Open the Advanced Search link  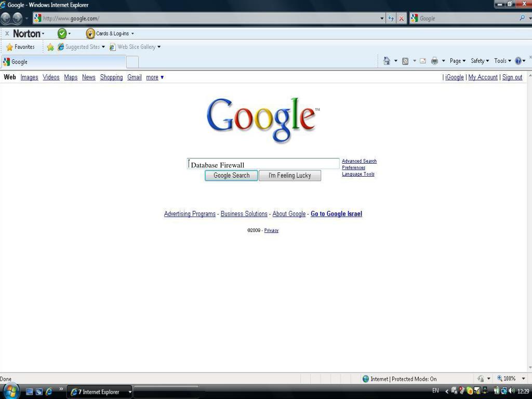pos(360,161)
